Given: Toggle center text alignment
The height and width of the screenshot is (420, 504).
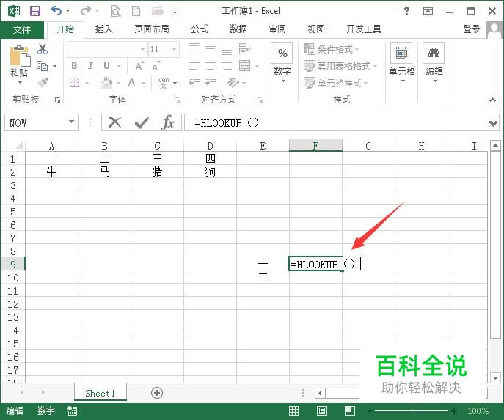Looking at the screenshot, I should point(211,66).
